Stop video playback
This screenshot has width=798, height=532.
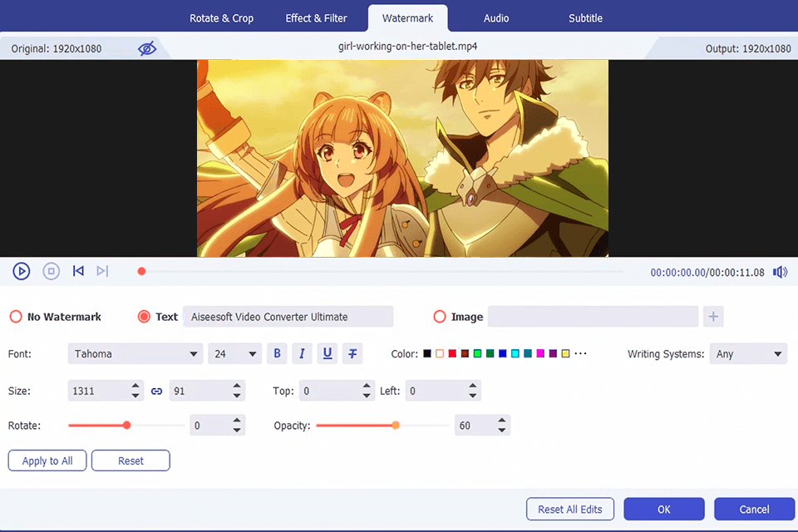(x=51, y=271)
